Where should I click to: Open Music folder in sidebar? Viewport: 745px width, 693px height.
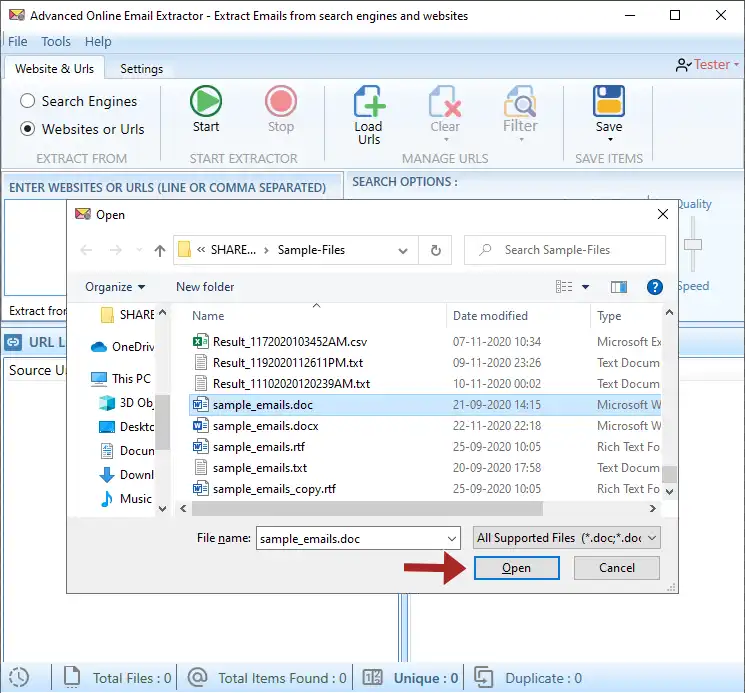point(125,499)
